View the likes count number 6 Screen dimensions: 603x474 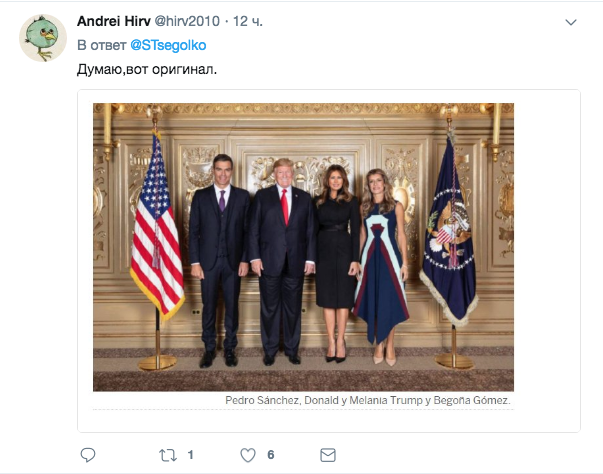[270, 455]
